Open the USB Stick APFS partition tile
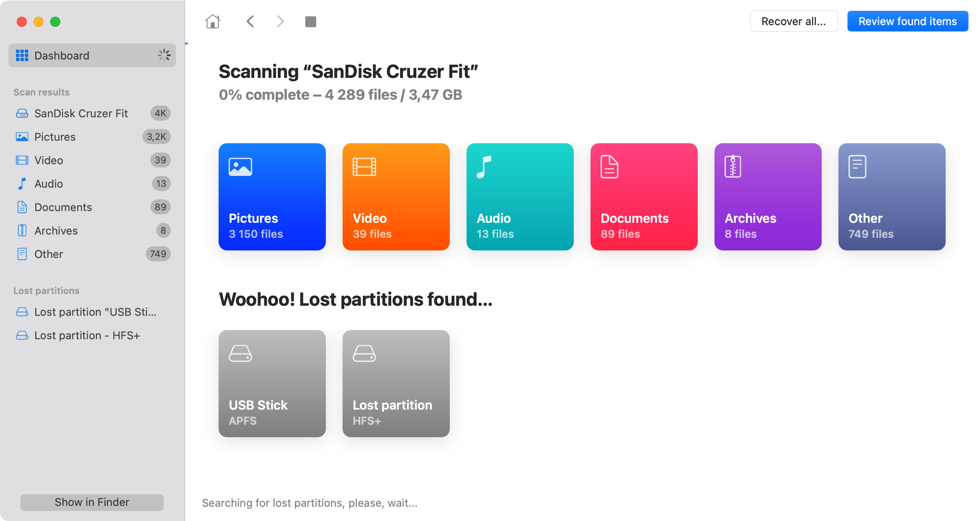The width and height of the screenshot is (980, 521). pos(272,384)
